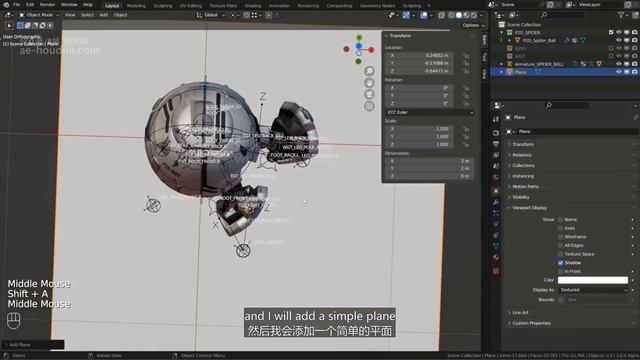Viewport: 640px width, 360px height.
Task: Expand the Custom Properties panel
Action: 531,323
